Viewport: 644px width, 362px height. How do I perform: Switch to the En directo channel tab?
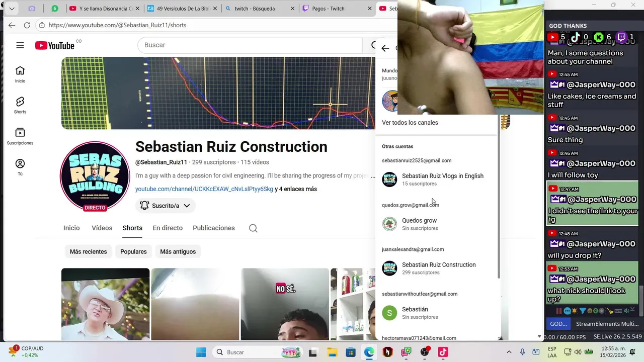pos(168,228)
